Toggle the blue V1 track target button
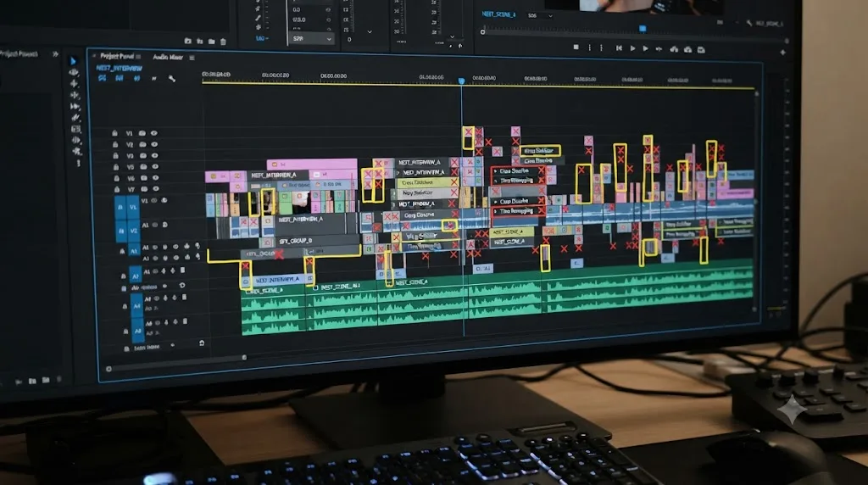Viewport: 868px width, 485px height. tap(133, 208)
